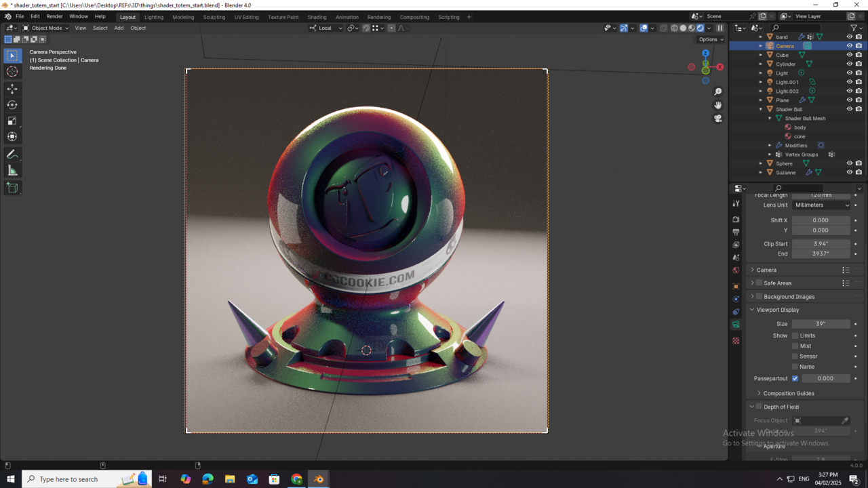Enable the Safe Areas checkbox
868x488 pixels.
coord(759,283)
